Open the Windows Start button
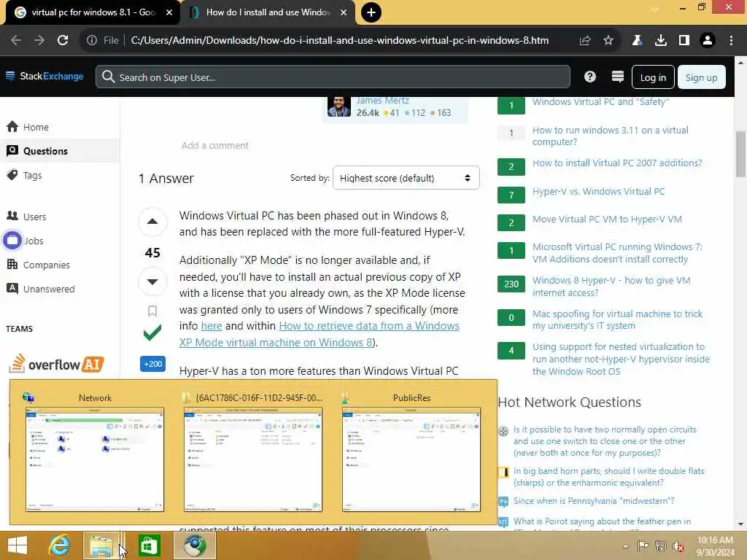This screenshot has height=560, width=747. tap(18, 545)
